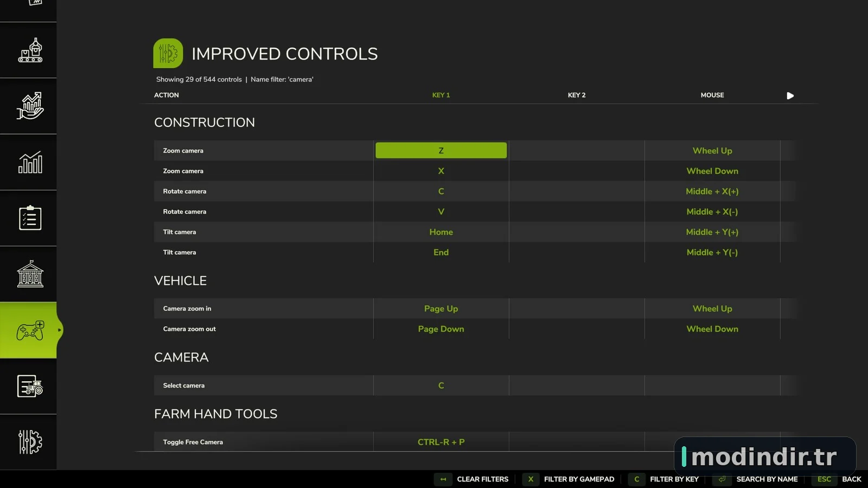Click the KEY 1 column header
This screenshot has height=488, width=868.
pos(441,95)
